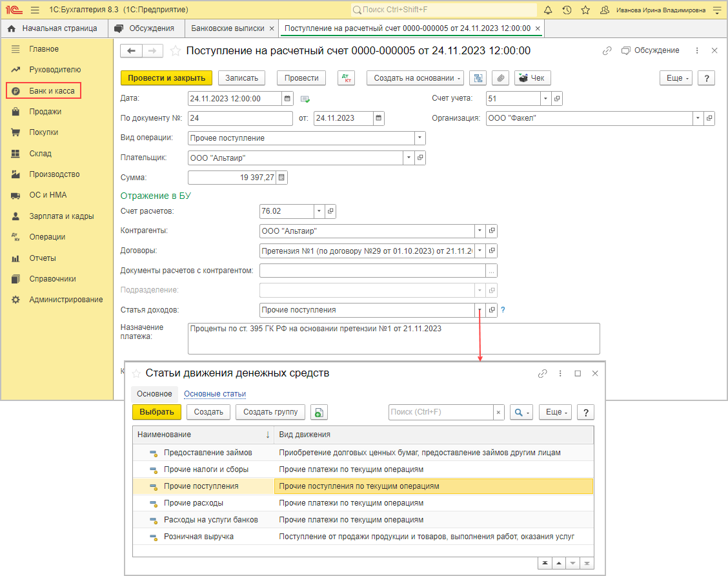Get link to document icon
Image resolution: width=728 pixels, height=576 pixels.
tap(607, 50)
